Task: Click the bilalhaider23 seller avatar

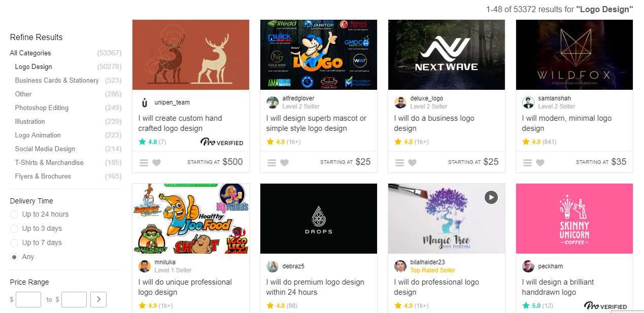Action: (x=400, y=266)
